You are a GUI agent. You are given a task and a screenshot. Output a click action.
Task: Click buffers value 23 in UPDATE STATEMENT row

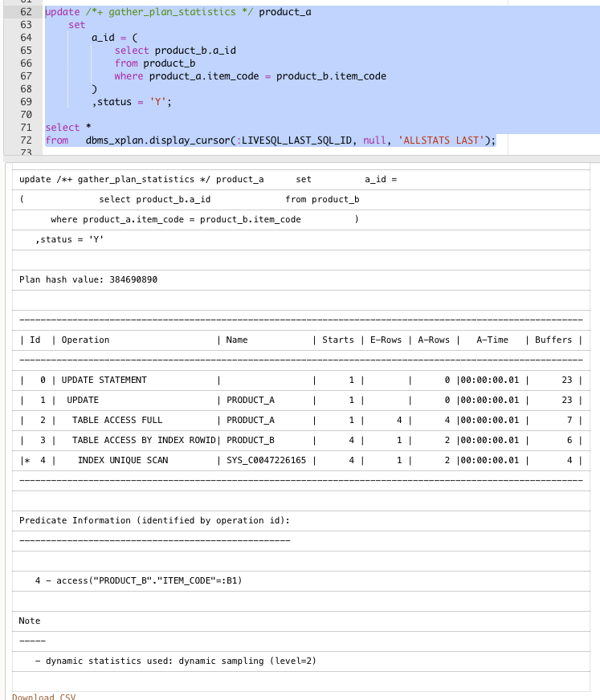(x=566, y=380)
